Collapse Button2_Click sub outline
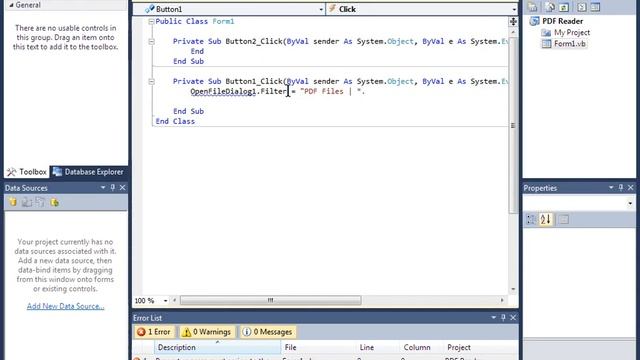 tap(151, 41)
